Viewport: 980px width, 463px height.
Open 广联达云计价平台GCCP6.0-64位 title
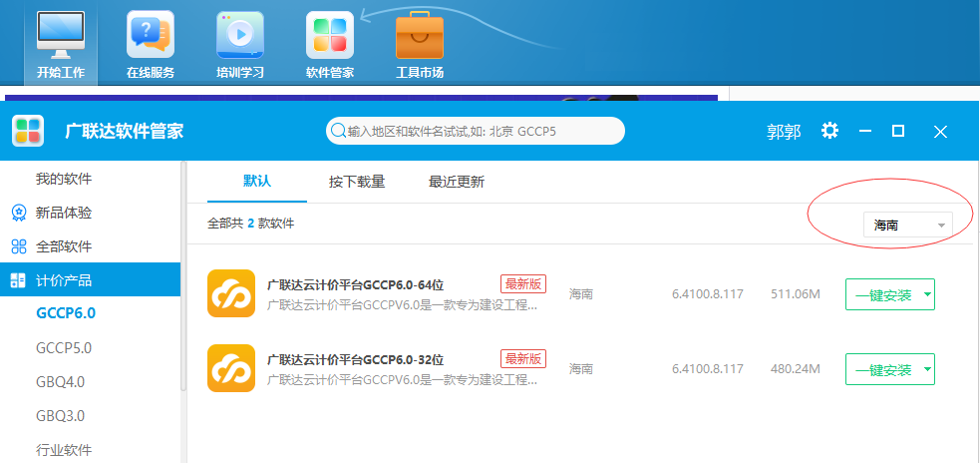(356, 284)
